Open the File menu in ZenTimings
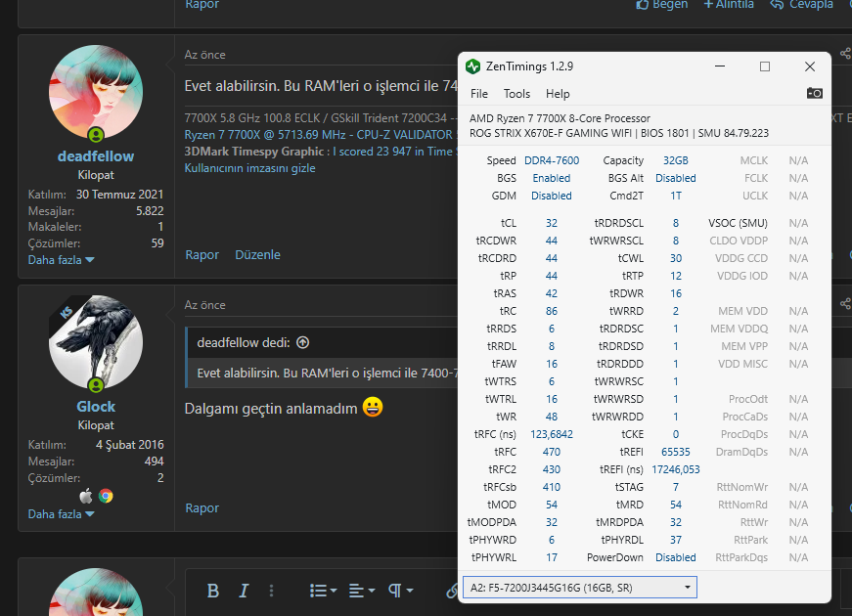This screenshot has height=616, width=852. 478,94
